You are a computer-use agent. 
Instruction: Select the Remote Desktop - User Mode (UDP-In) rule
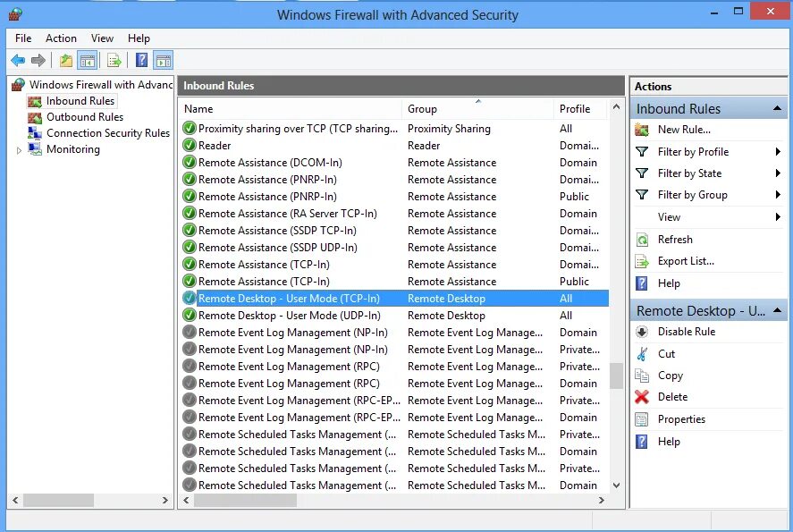(x=394, y=316)
